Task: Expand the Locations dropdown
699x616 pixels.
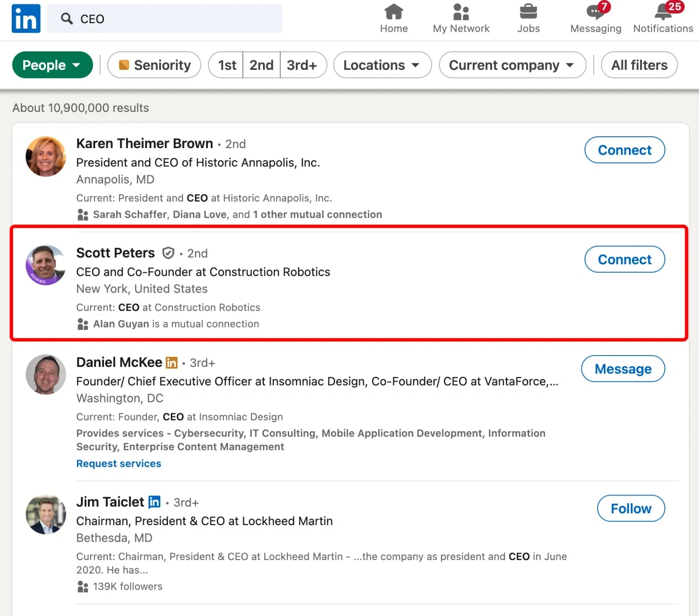Action: 382,65
